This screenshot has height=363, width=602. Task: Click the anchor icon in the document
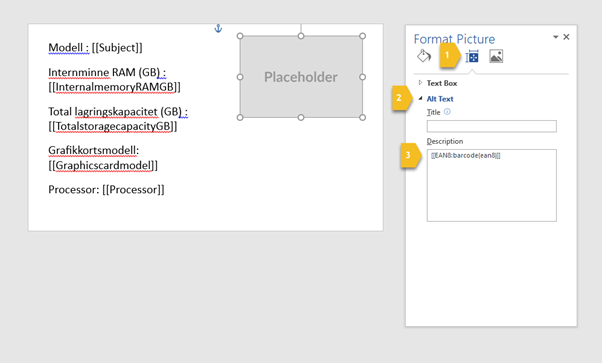click(x=218, y=28)
